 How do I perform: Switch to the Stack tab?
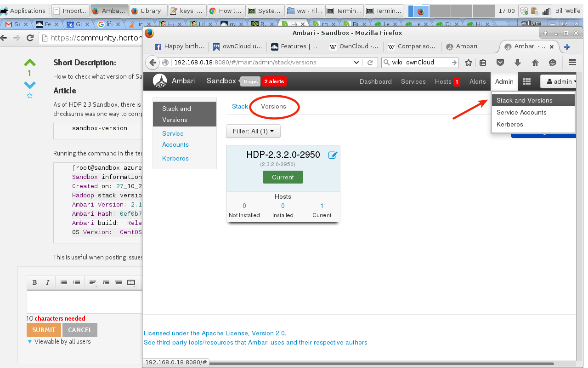pyautogui.click(x=240, y=106)
